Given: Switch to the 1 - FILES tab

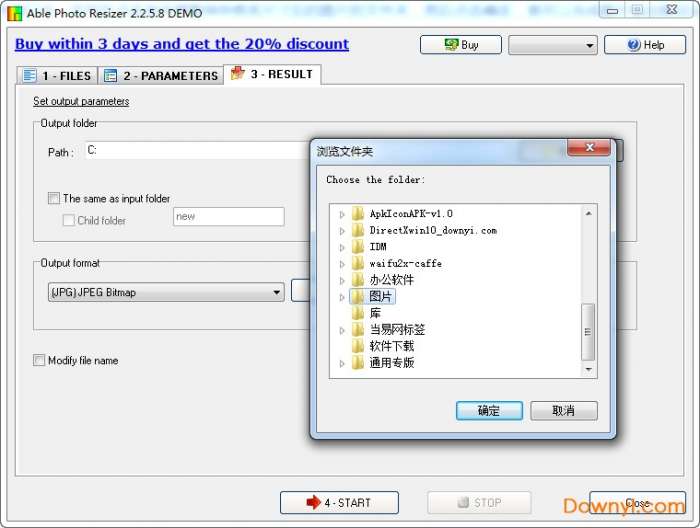Looking at the screenshot, I should (57, 75).
